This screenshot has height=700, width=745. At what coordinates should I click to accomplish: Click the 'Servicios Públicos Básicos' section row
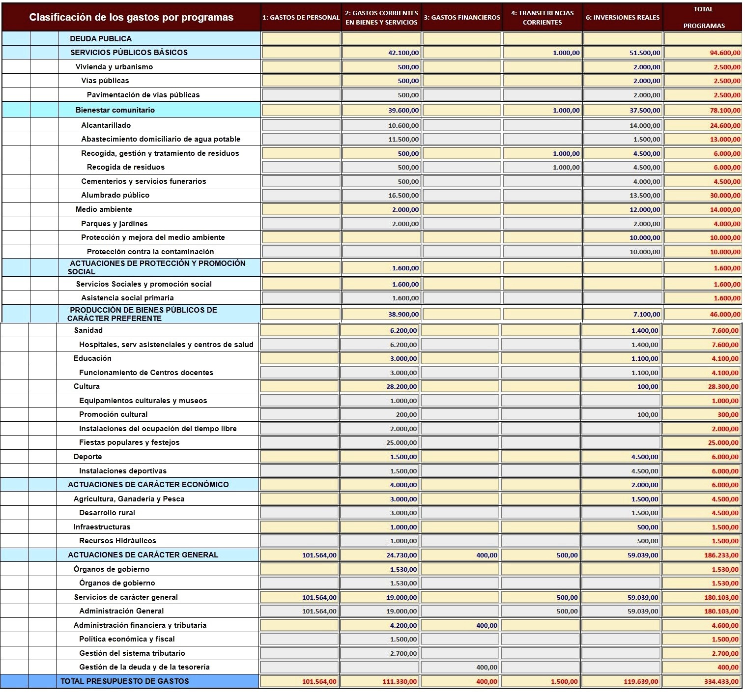pyautogui.click(x=129, y=53)
